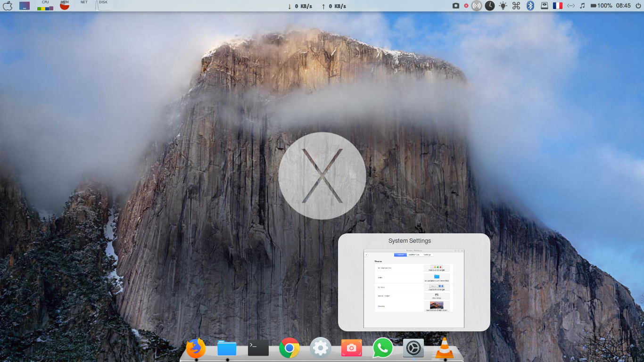Click the disk drive tray icon
This screenshot has width=644, height=362.
[x=544, y=6]
